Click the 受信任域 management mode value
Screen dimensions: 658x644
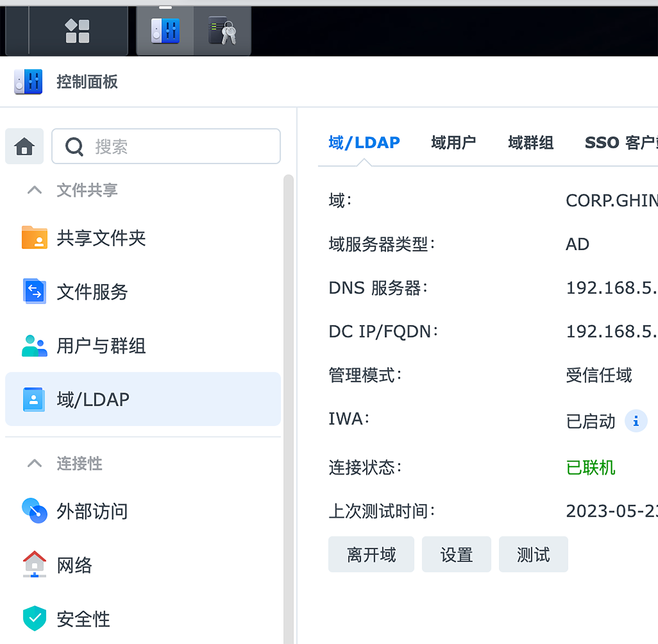[599, 375]
